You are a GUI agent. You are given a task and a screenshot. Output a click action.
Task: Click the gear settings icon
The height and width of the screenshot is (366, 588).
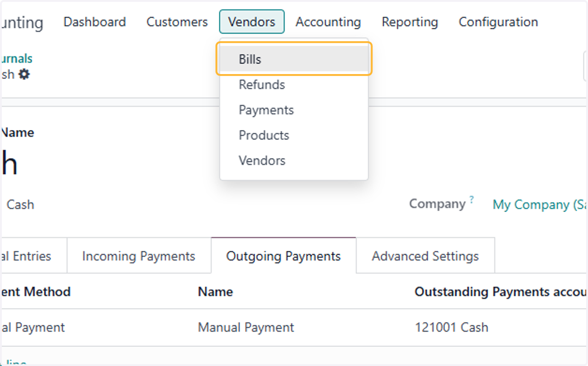point(24,75)
